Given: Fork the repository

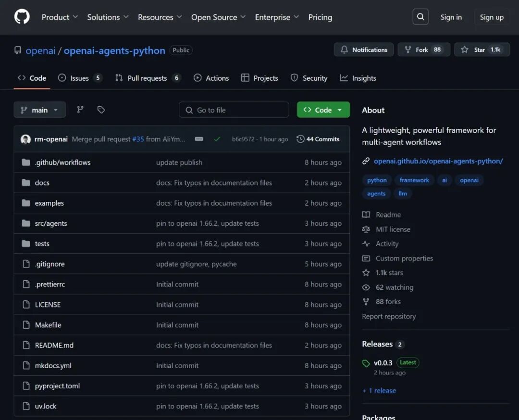Looking at the screenshot, I should pyautogui.click(x=424, y=49).
